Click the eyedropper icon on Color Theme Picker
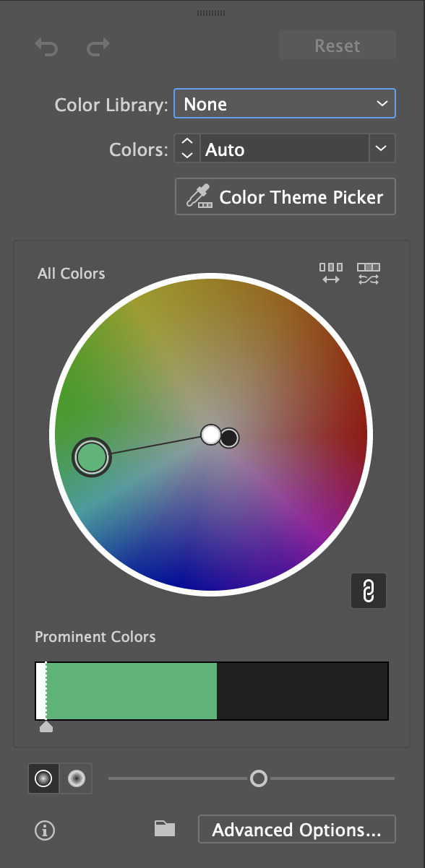The image size is (425, 868). tap(199, 196)
